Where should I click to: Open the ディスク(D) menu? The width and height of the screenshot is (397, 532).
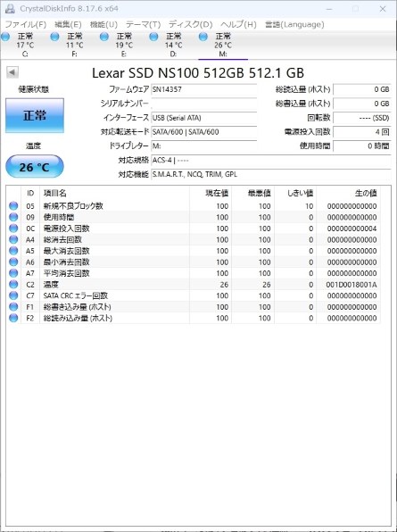(x=190, y=24)
